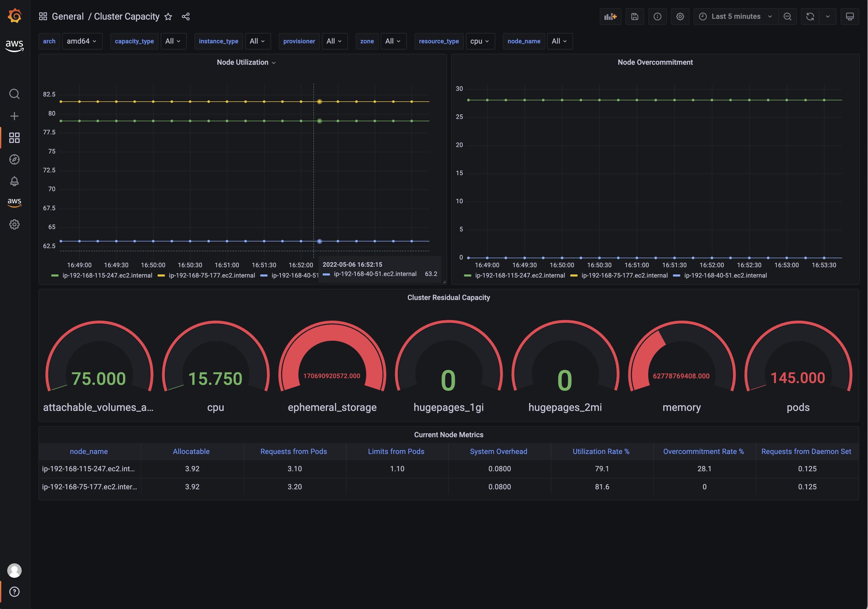Viewport: 868px width, 609px height.
Task: Star the Cluster Capacity dashboard
Action: tap(168, 17)
